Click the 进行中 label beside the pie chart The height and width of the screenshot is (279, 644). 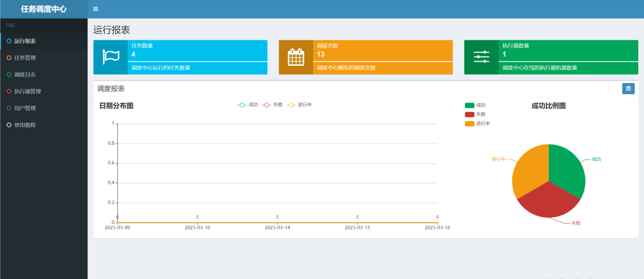coord(499,159)
